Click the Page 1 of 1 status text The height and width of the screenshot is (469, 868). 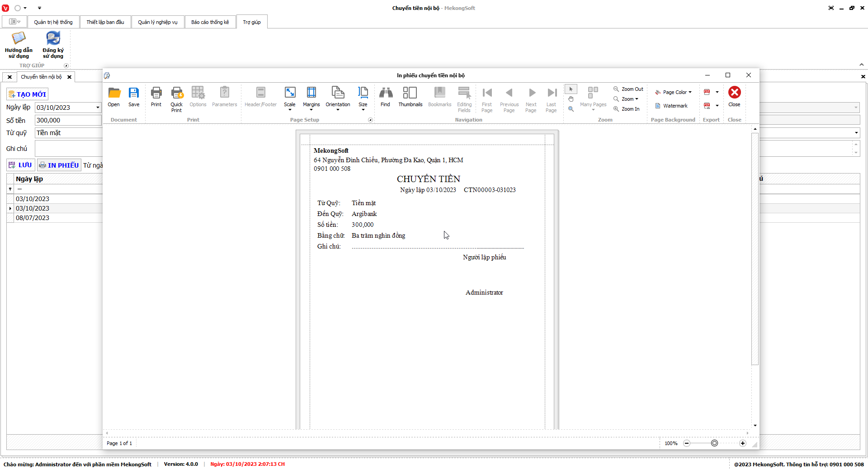[119, 443]
